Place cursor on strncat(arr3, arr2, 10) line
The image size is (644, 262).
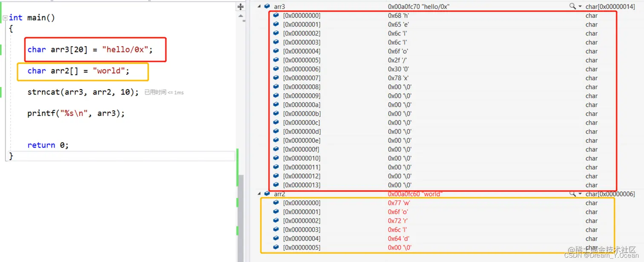tap(83, 92)
